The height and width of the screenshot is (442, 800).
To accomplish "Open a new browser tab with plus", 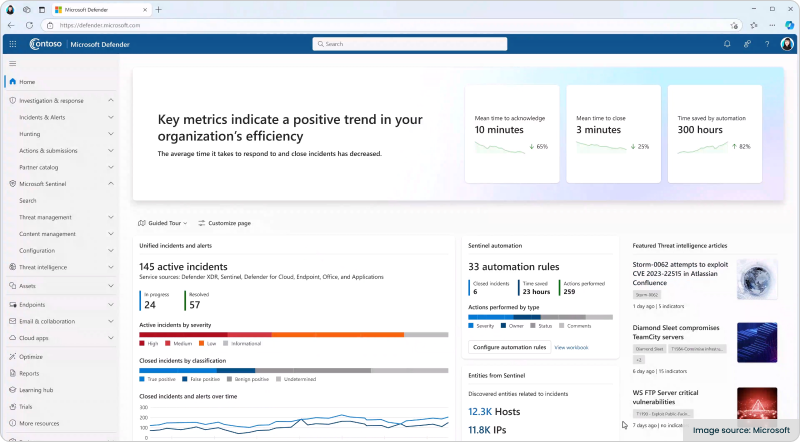I will pos(159,10).
